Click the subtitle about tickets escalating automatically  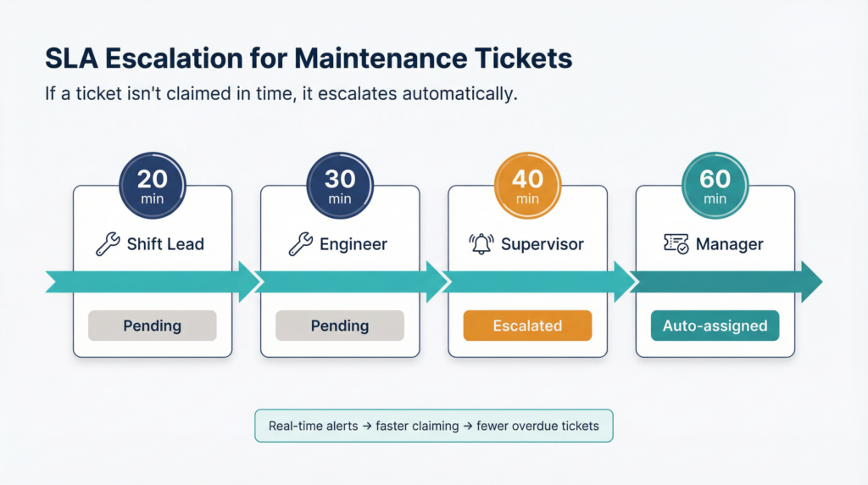pos(281,93)
